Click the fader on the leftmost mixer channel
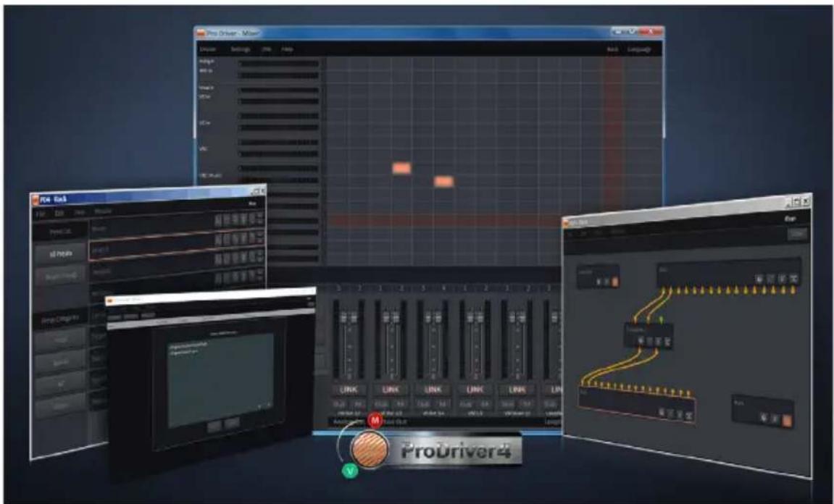This screenshot has width=834, height=504. (x=349, y=317)
